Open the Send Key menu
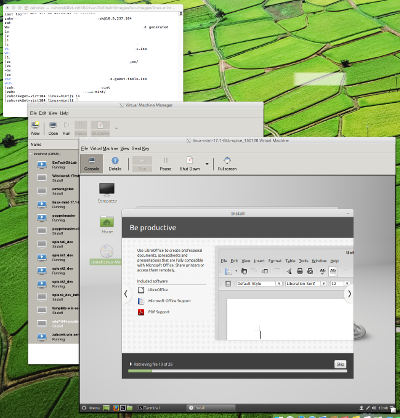The image size is (400, 418). click(x=140, y=148)
